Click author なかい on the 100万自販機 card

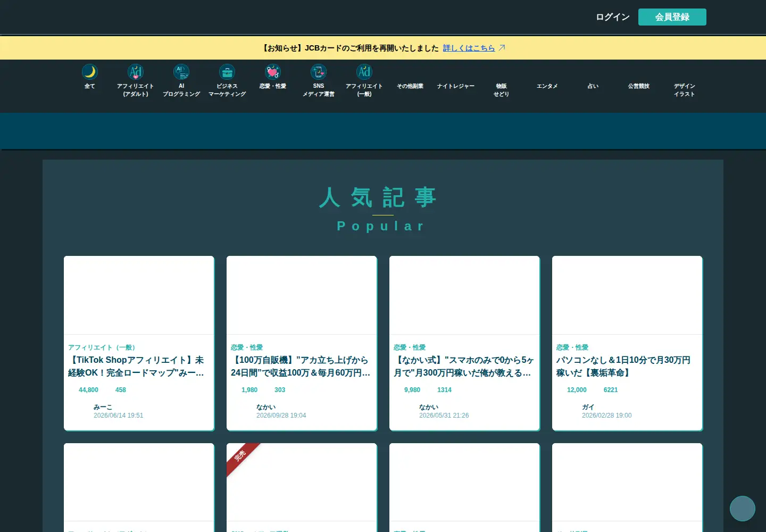[266, 407]
